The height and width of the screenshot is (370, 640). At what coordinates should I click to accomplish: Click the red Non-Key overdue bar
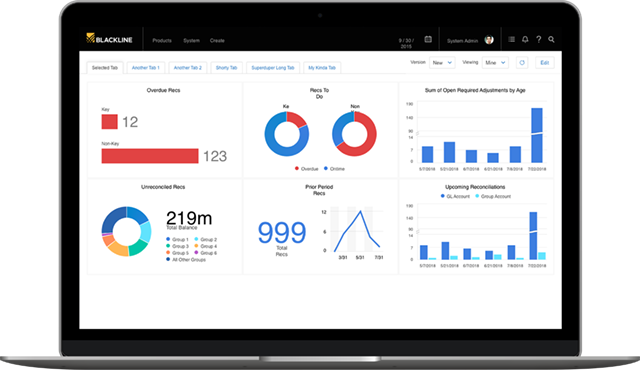[150, 156]
